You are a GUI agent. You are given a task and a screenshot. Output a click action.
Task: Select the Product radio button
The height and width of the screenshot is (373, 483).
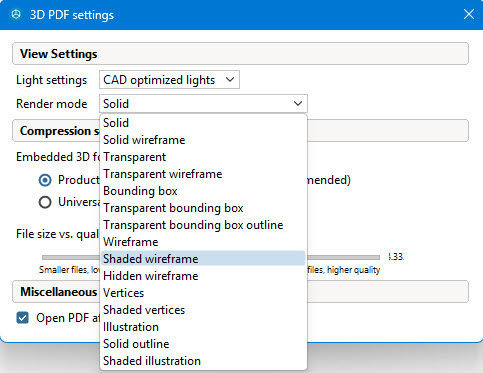[x=45, y=180]
